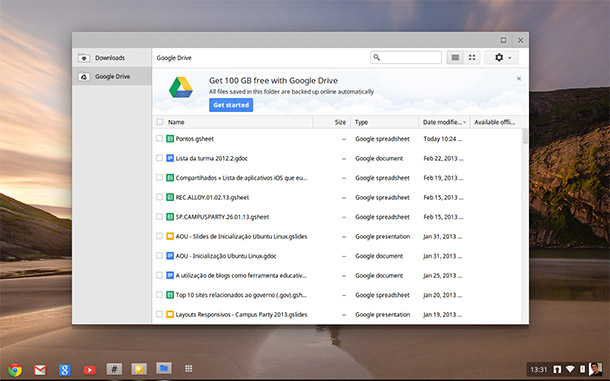Open the hashtag app shelf icon
This screenshot has width=610, height=381.
point(114,369)
